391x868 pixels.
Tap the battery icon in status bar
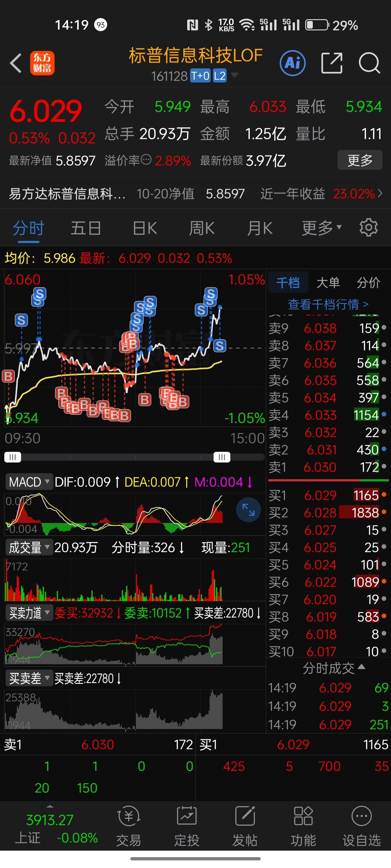click(x=317, y=25)
